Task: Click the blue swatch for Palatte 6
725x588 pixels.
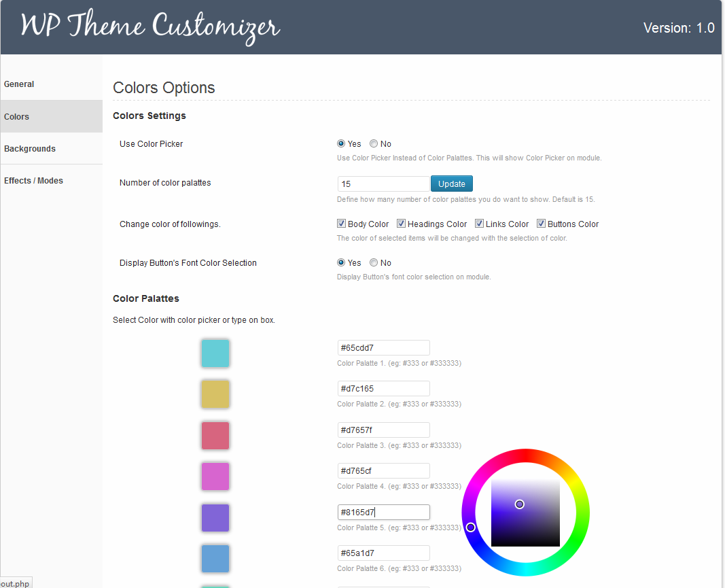Action: (215, 558)
